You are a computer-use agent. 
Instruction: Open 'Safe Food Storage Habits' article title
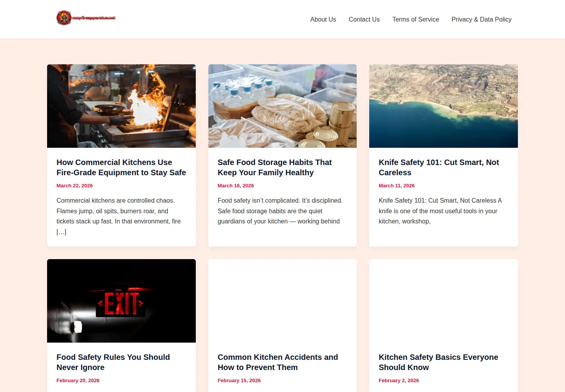coord(275,167)
